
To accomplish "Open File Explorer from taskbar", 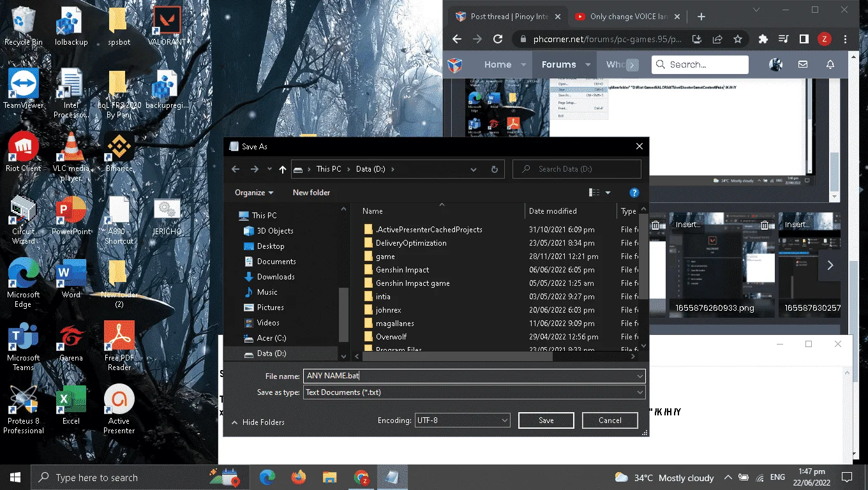I will point(329,477).
